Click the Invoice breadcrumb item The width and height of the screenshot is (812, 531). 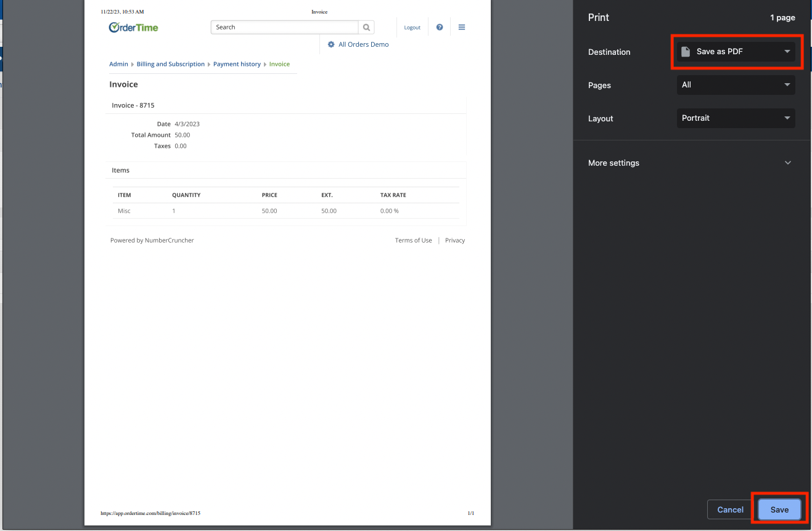[279, 64]
